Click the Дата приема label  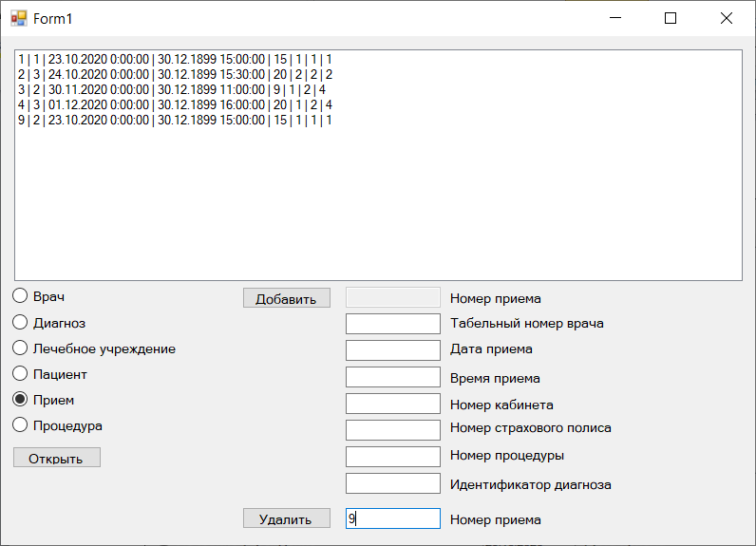pos(491,348)
